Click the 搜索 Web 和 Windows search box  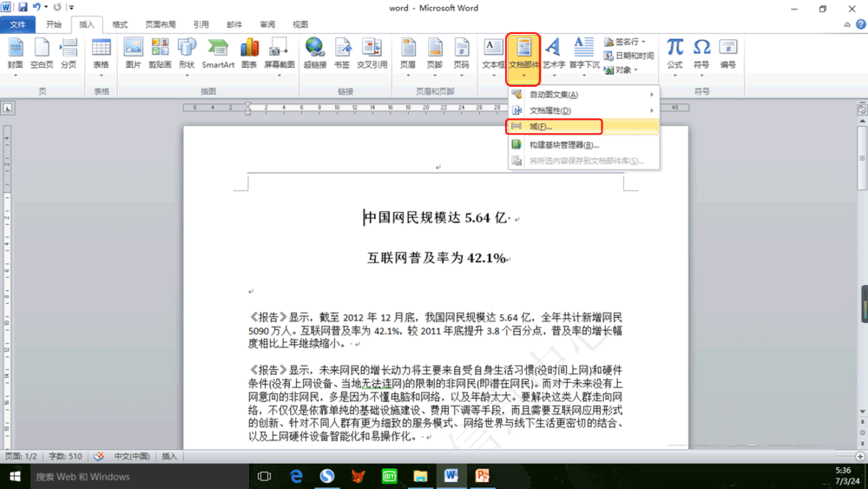138,476
